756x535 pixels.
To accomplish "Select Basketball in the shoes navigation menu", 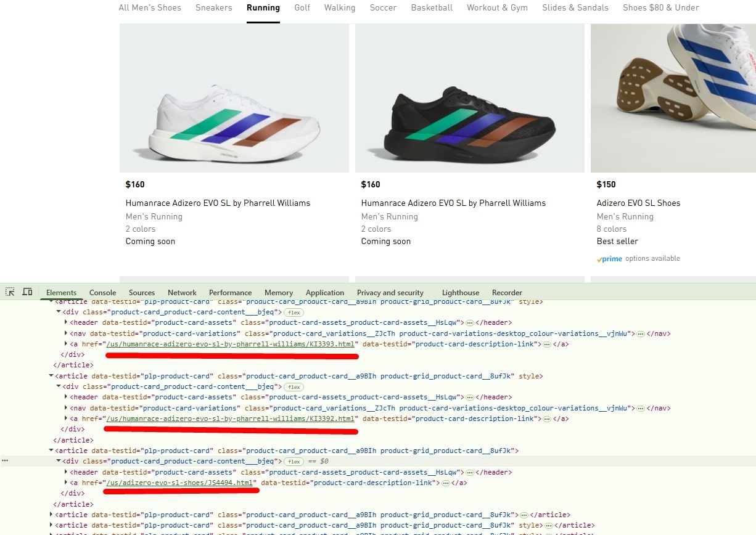I will [432, 8].
